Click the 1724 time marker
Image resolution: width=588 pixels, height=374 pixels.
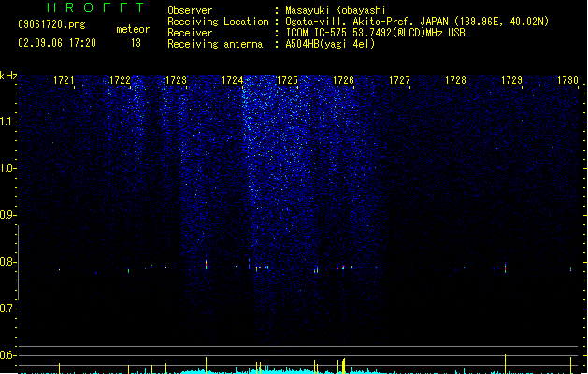232,80
